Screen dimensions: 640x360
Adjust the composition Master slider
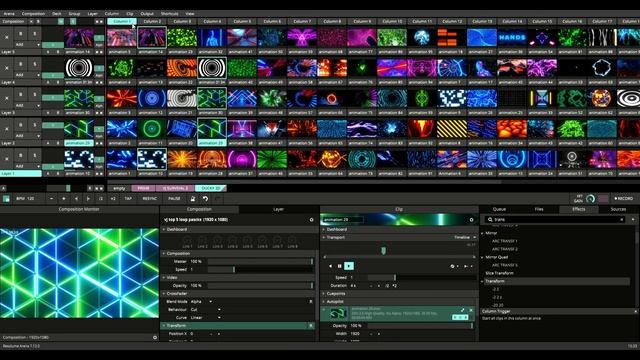260,261
